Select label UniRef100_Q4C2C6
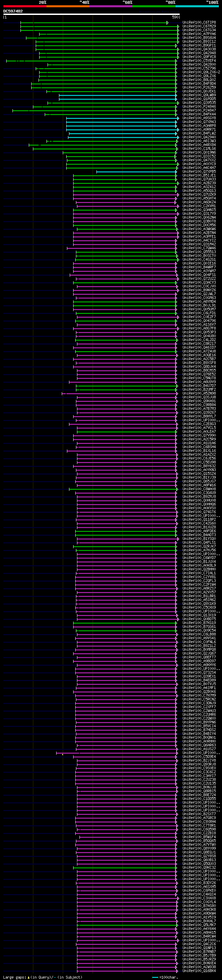The height and width of the screenshot is (980, 222). (x=199, y=944)
